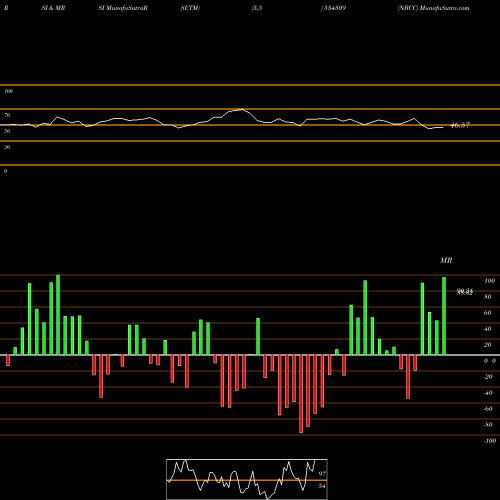Click the 40 label on MR right axis
500x500 pixels.
click(x=488, y=329)
